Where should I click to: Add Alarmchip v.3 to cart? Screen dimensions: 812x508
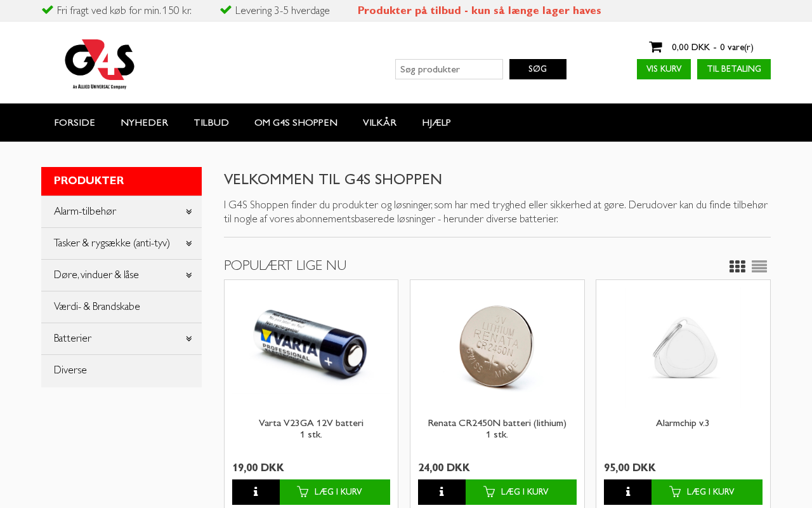[707, 492]
